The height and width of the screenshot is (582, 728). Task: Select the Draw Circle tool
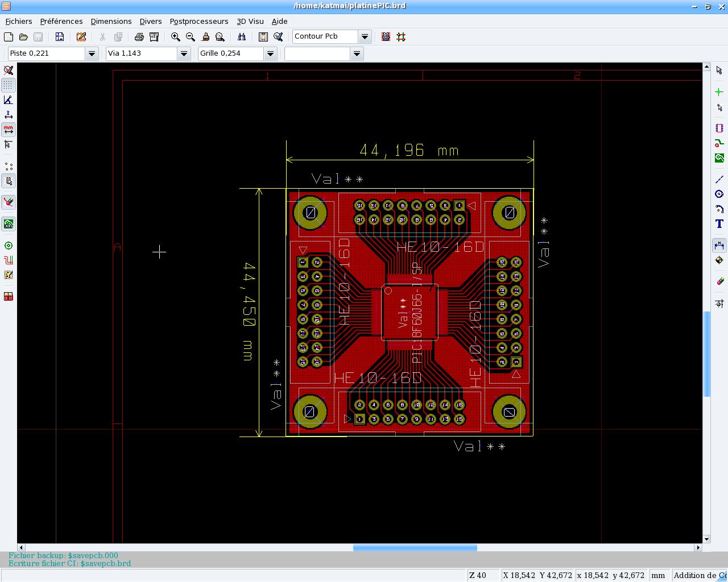click(719, 194)
